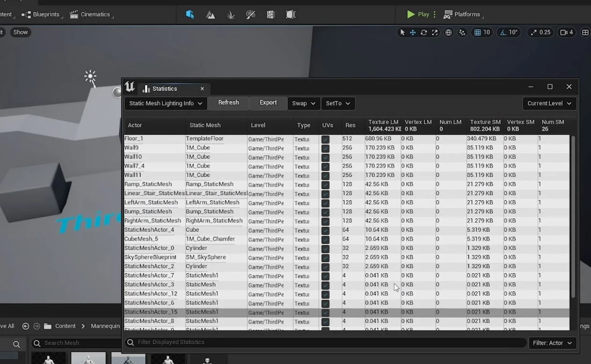591x364 pixels.
Task: Open the Cinematics menu
Action: (x=91, y=14)
